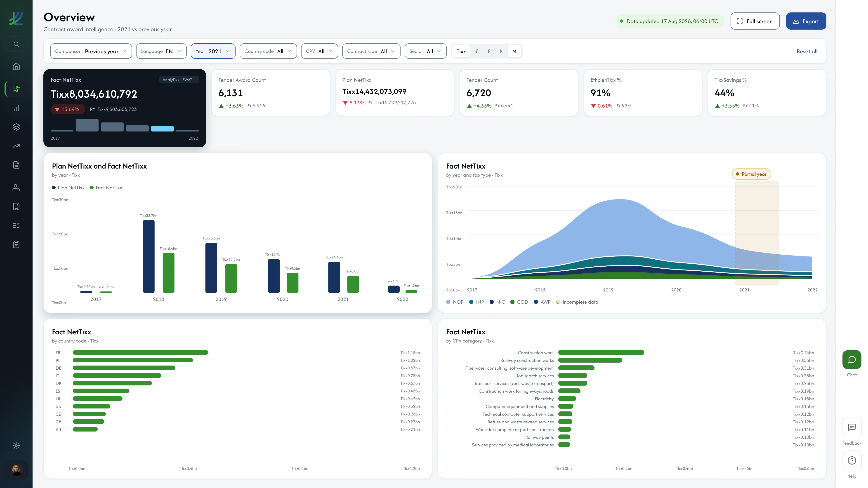Open the Language EN dropdown
868x488 pixels.
(x=161, y=51)
